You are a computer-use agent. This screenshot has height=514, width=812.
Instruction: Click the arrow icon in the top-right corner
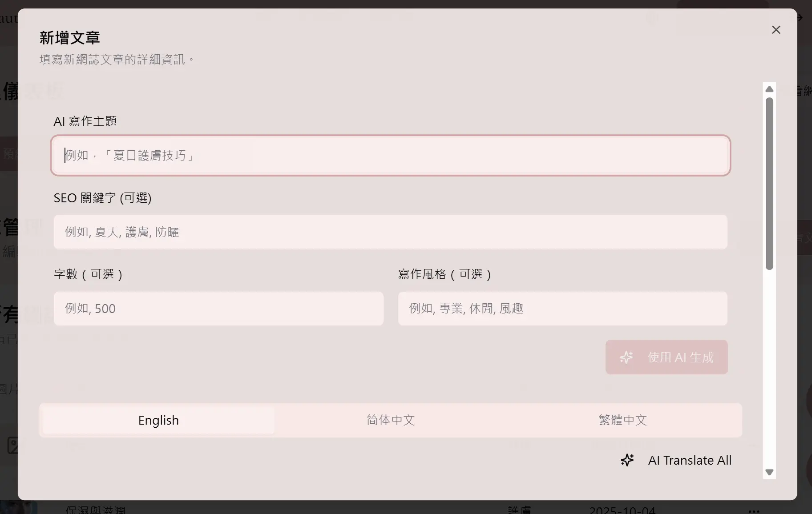(800, 18)
